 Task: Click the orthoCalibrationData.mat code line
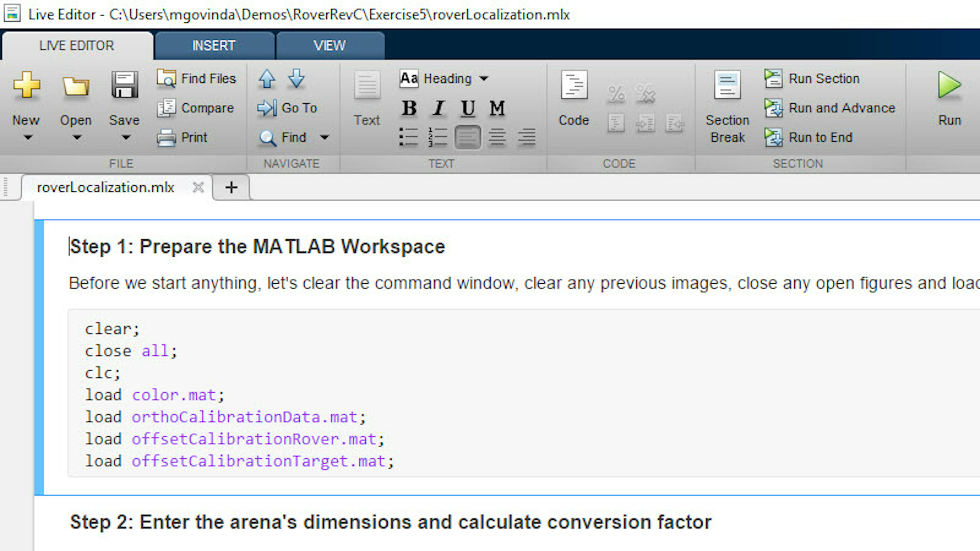coord(225,417)
